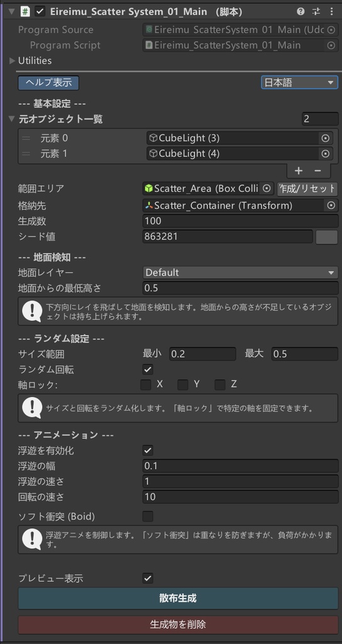Collapse the 元オブジェクト一覧 list
The image size is (342, 644).
pyautogui.click(x=11, y=119)
